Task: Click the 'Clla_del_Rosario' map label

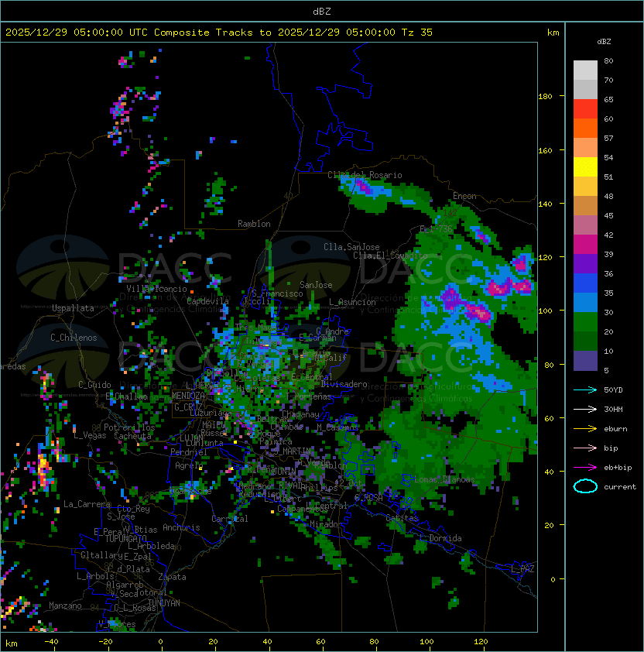Action: click(x=365, y=175)
